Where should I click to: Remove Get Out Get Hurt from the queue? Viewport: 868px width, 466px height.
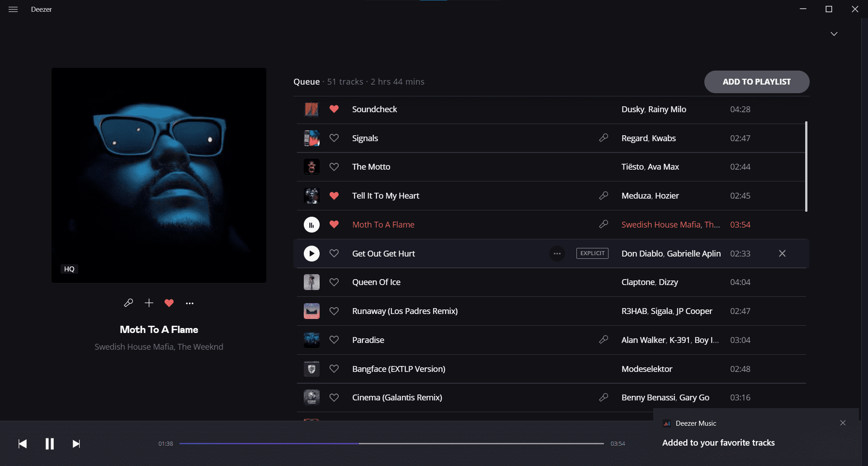click(782, 253)
